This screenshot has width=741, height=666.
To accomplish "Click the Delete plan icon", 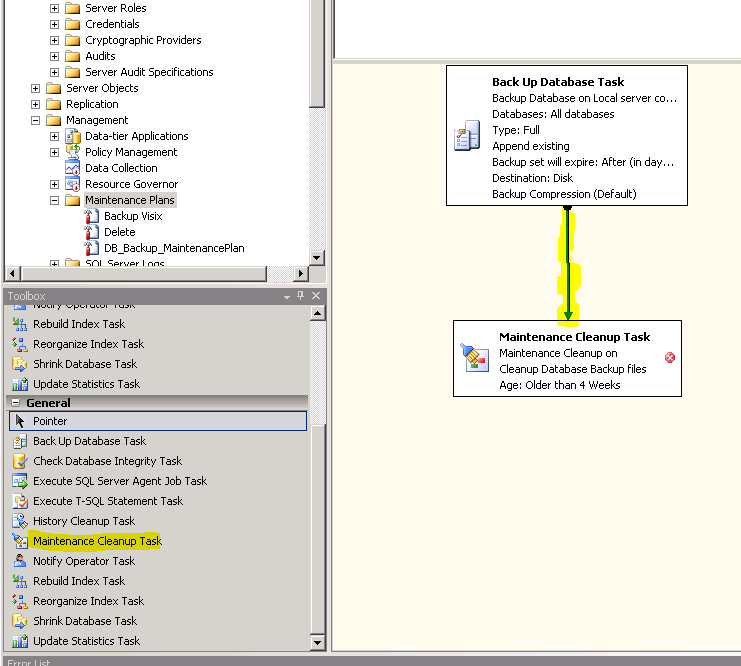I will [x=92, y=232].
